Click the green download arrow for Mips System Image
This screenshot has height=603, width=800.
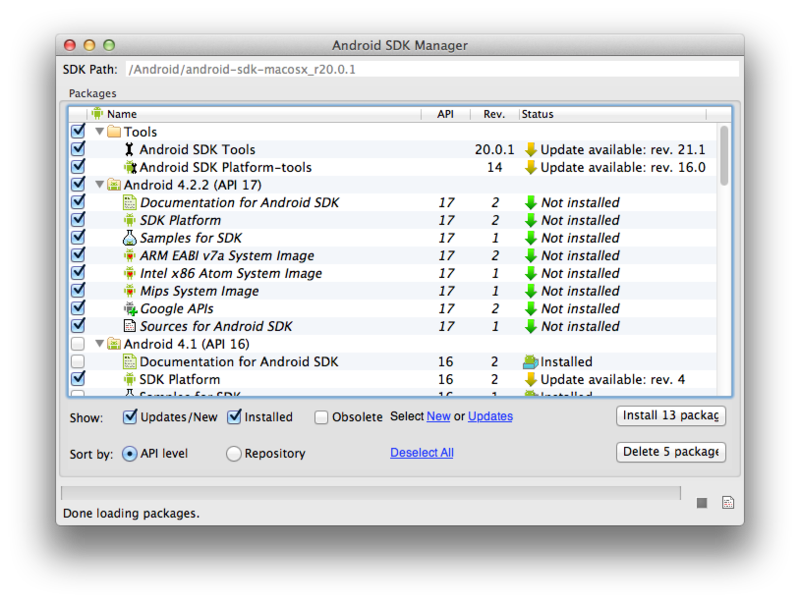point(531,291)
